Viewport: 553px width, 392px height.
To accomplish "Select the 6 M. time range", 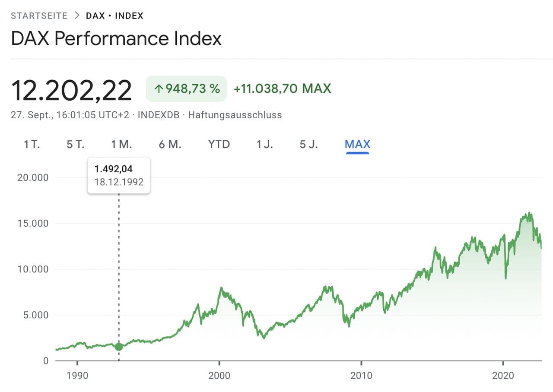I will point(170,144).
